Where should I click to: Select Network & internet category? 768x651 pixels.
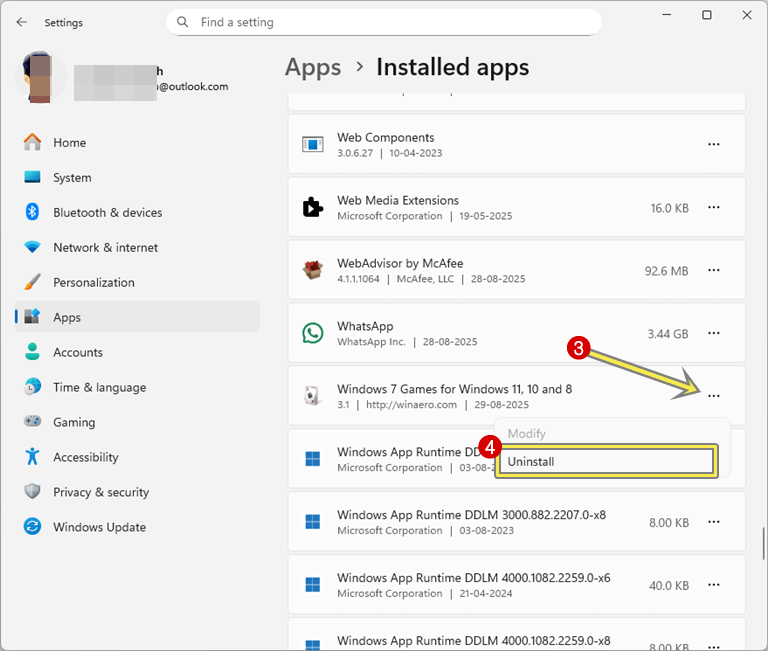pyautogui.click(x=137, y=247)
